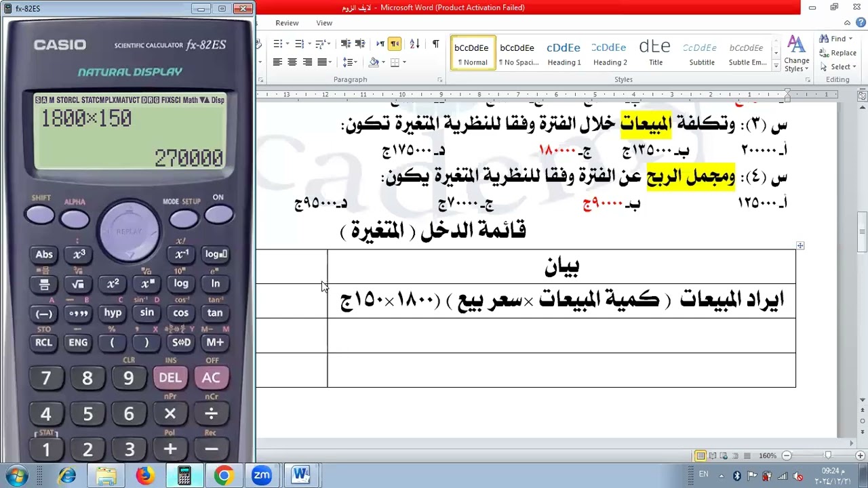Click the 'بيان' table header cell
The image size is (868, 488).
pyautogui.click(x=561, y=266)
